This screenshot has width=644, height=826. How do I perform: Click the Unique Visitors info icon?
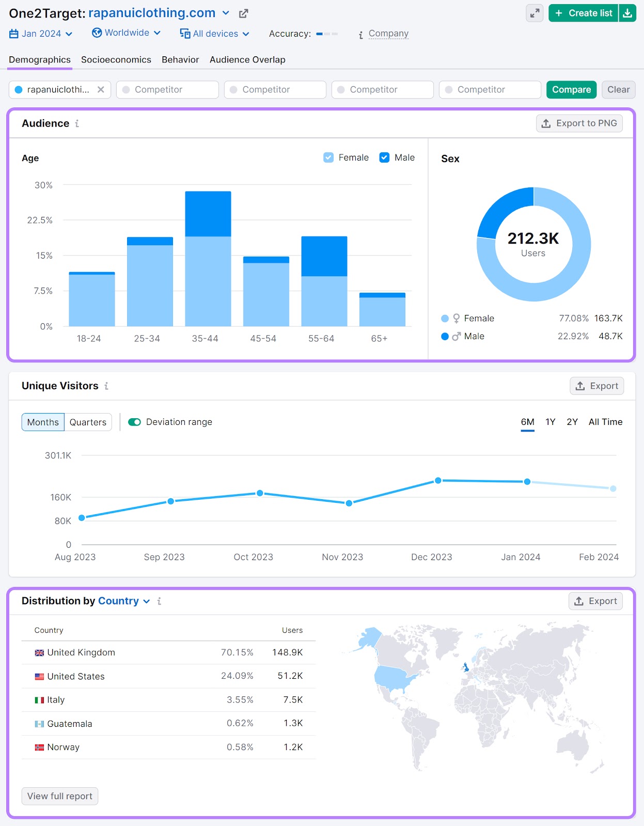click(106, 386)
